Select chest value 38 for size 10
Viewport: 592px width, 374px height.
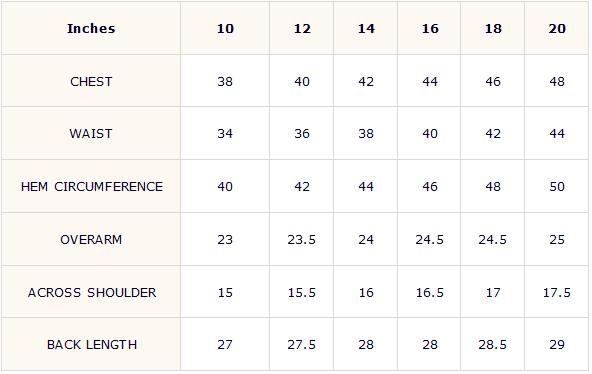tap(225, 82)
